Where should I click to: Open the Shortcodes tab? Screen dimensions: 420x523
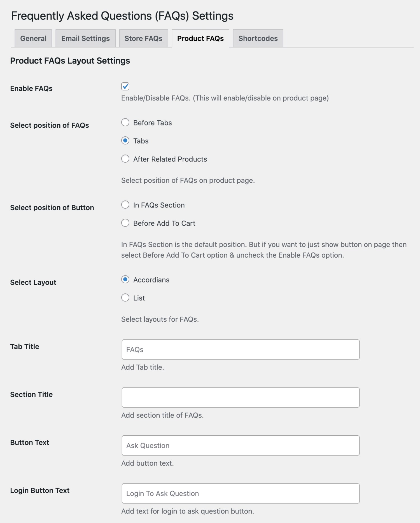(258, 38)
